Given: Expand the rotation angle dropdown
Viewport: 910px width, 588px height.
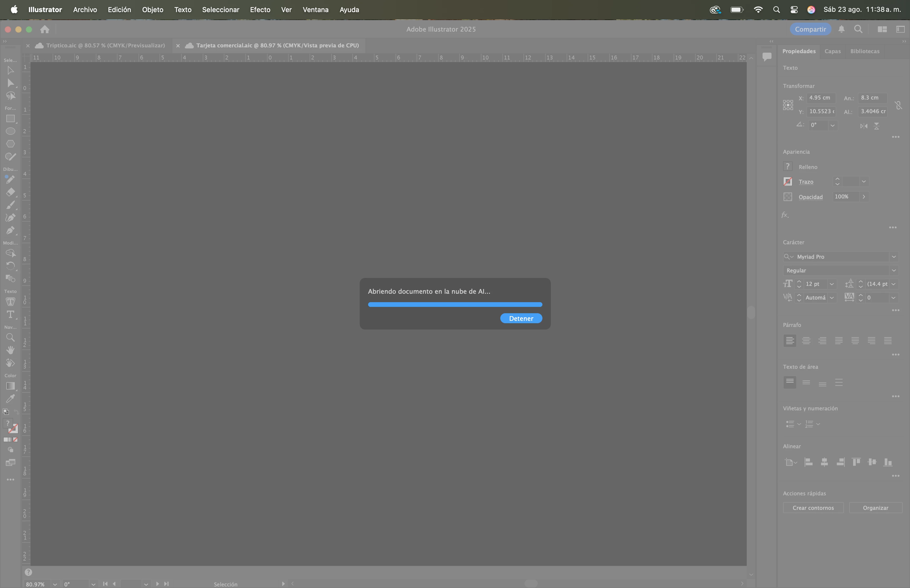Looking at the screenshot, I should coord(833,125).
